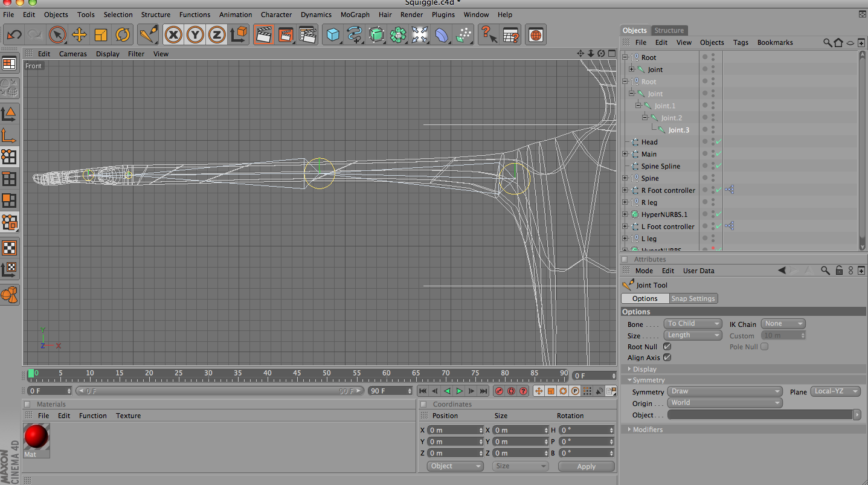Select the Move tool
The height and width of the screenshot is (485, 868).
tap(80, 34)
